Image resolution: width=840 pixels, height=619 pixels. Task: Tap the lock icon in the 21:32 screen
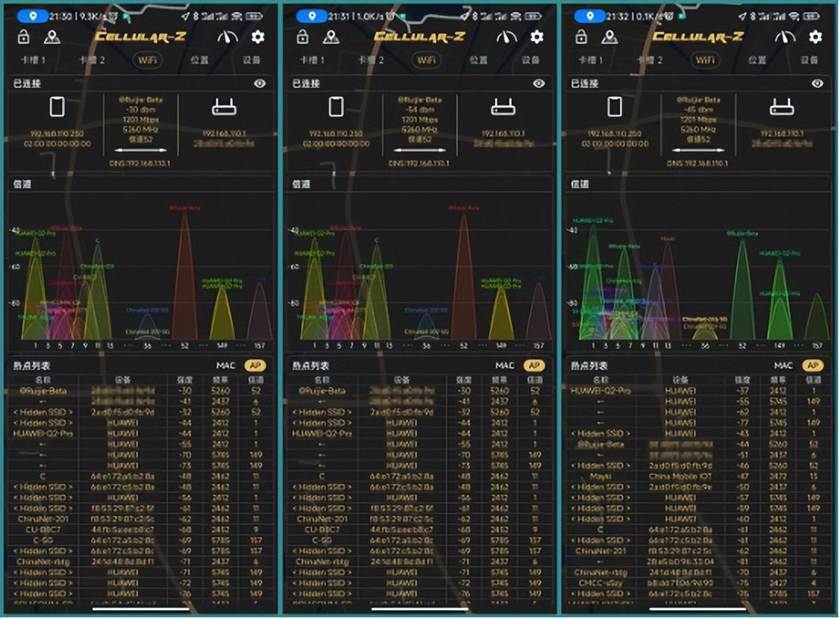pyautogui.click(x=581, y=36)
